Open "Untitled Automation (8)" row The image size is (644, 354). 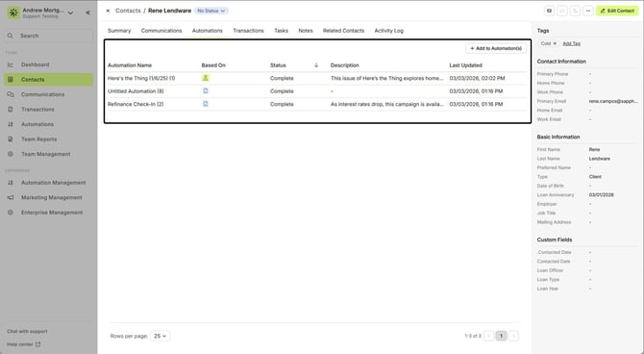pyautogui.click(x=316, y=90)
